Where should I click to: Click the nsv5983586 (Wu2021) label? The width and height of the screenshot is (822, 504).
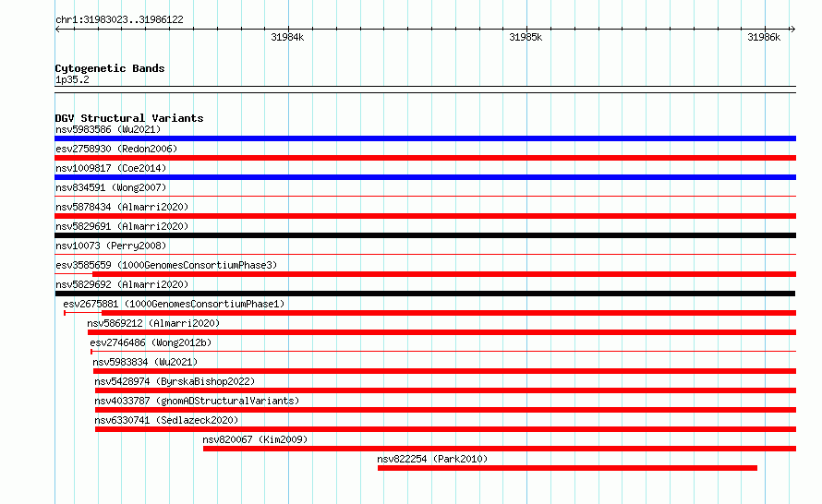pos(108,129)
